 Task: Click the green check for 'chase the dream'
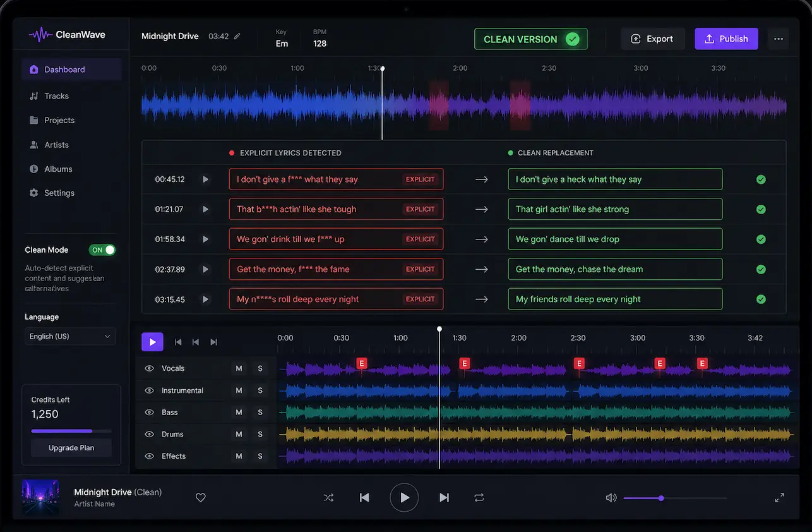pos(761,269)
